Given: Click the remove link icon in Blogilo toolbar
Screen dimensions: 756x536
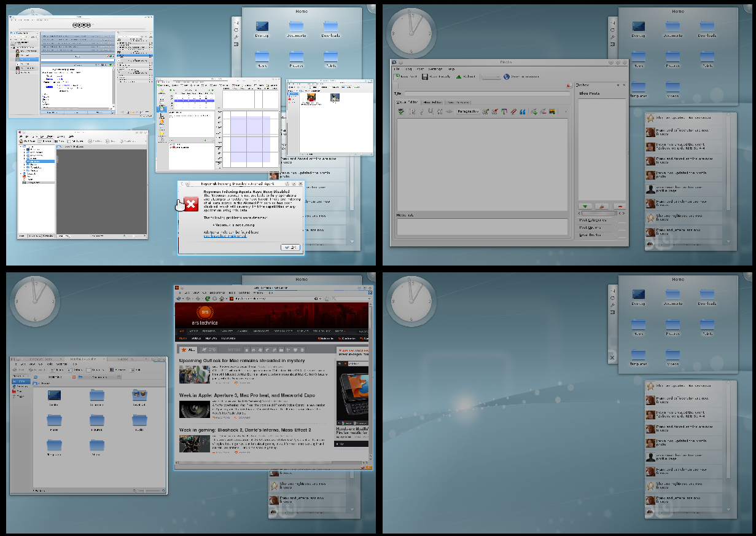Looking at the screenshot, I should click(543, 111).
